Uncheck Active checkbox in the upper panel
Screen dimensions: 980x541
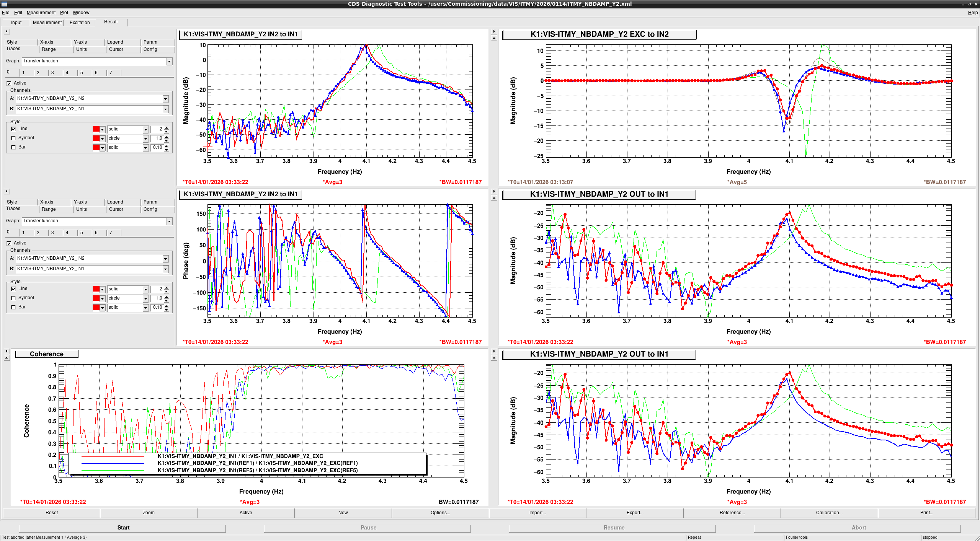point(9,83)
